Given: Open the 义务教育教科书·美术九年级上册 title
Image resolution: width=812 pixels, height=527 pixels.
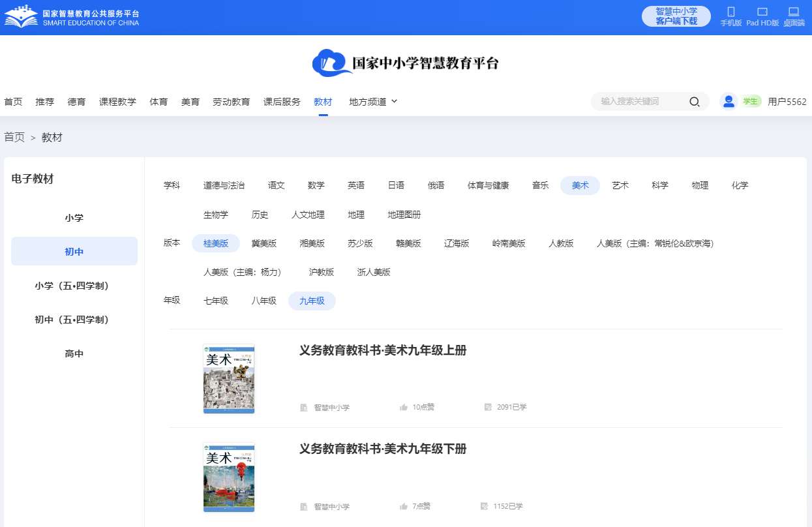Looking at the screenshot, I should pos(383,350).
